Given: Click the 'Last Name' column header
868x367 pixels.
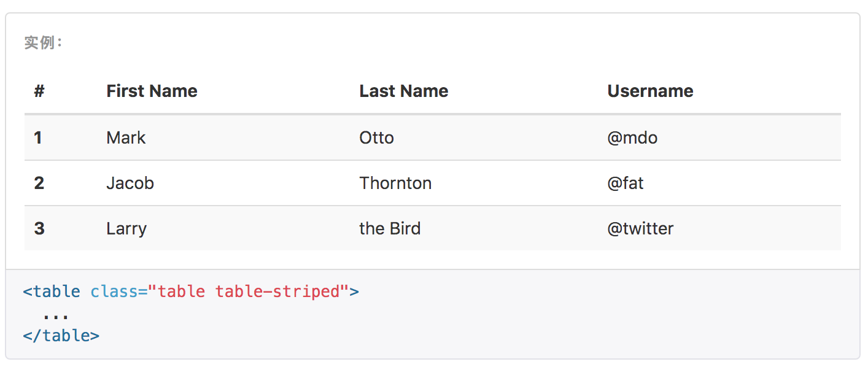Looking at the screenshot, I should pos(404,91).
